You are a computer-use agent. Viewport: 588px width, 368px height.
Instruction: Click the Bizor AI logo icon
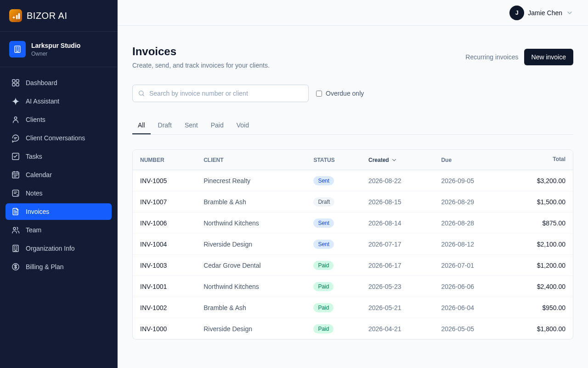pyautogui.click(x=16, y=16)
